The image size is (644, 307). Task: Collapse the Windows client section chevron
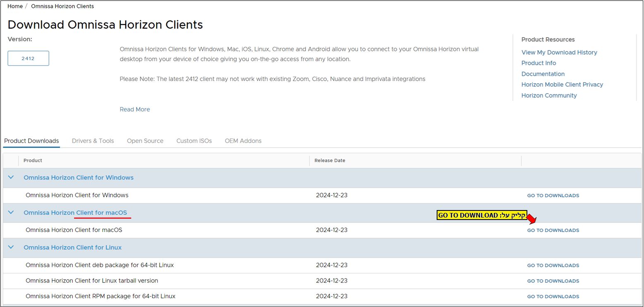11,177
